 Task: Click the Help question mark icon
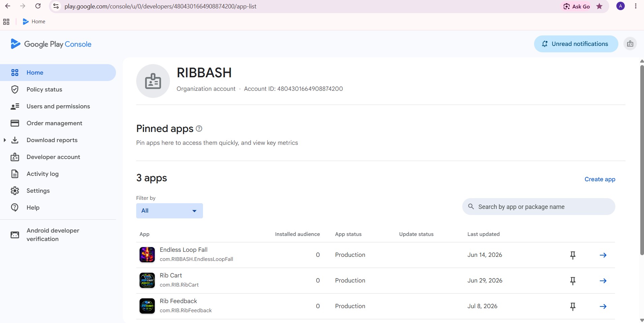click(x=15, y=208)
